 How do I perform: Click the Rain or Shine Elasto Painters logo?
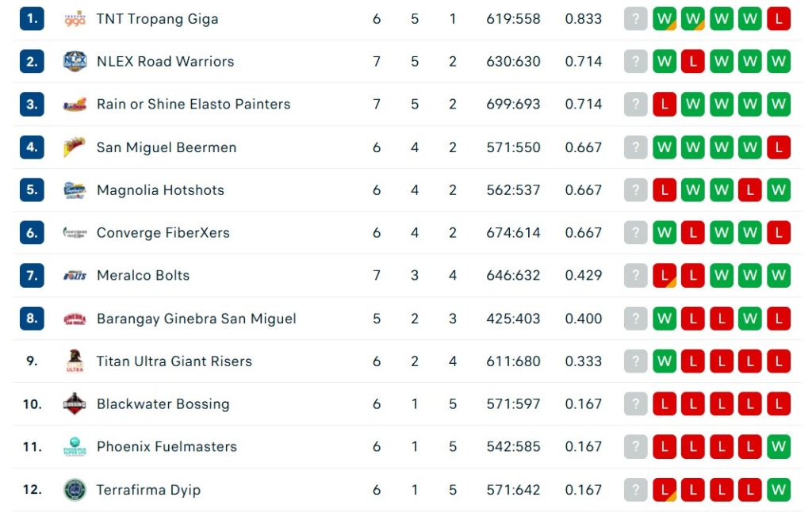73,104
